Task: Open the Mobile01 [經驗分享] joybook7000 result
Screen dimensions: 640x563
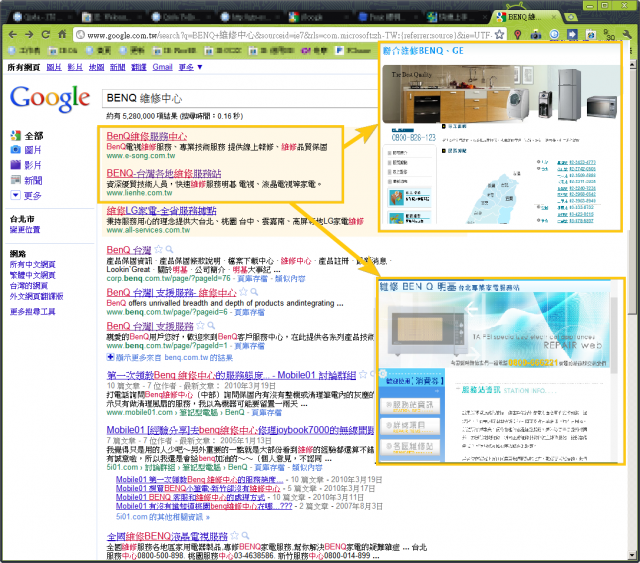Action: click(240, 430)
